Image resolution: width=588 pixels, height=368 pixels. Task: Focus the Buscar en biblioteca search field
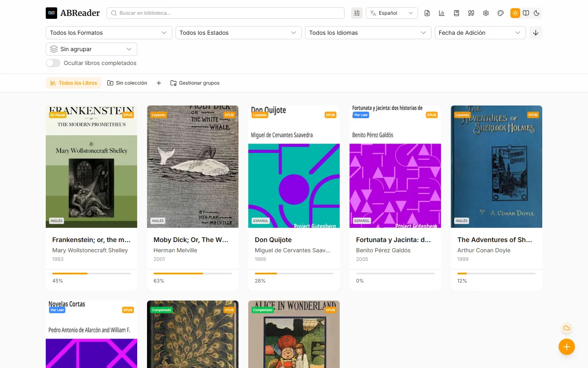click(225, 13)
